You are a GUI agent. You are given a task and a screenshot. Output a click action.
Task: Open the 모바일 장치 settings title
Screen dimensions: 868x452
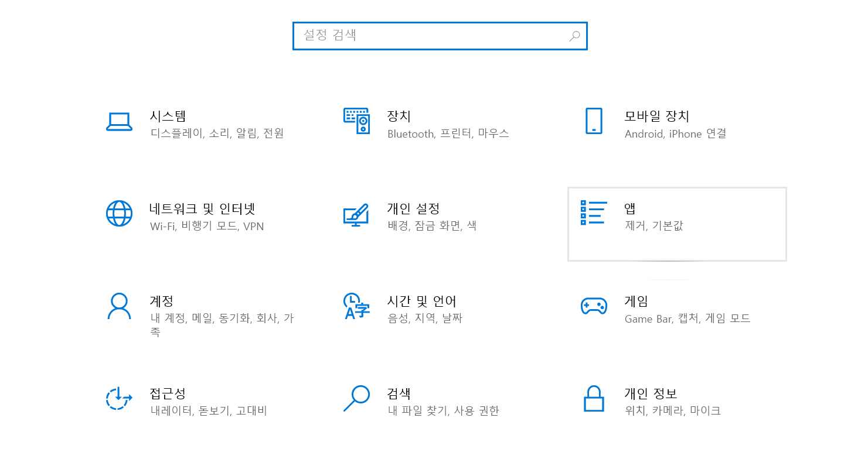[x=657, y=116]
